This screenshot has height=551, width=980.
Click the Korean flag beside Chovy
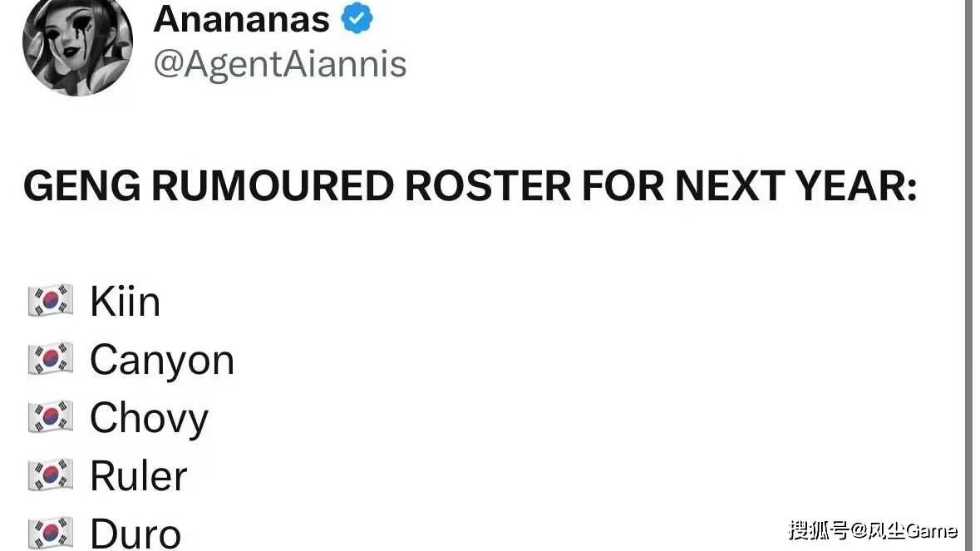(51, 417)
